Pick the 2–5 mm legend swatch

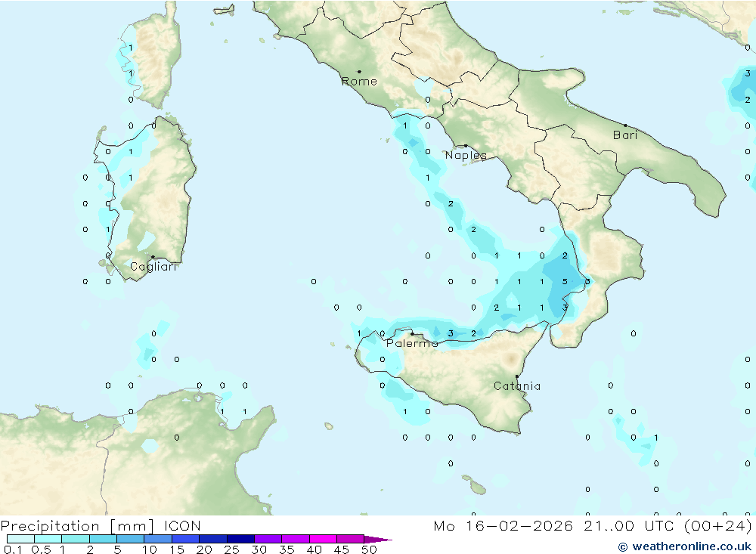[x=103, y=539]
